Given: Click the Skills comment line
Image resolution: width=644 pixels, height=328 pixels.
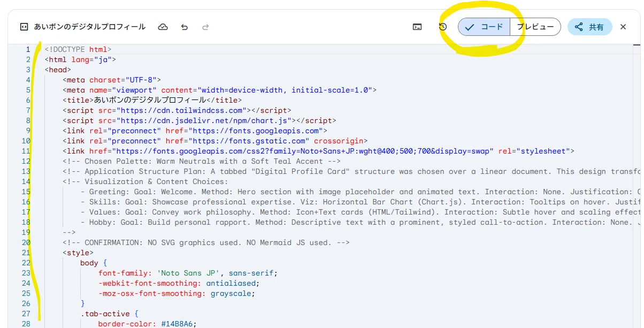Looking at the screenshot, I should [x=361, y=202].
